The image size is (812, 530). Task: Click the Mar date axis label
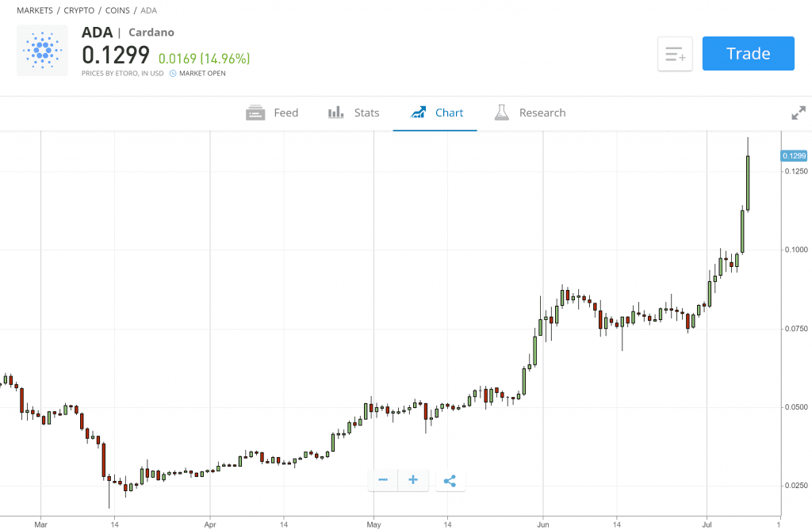click(41, 524)
